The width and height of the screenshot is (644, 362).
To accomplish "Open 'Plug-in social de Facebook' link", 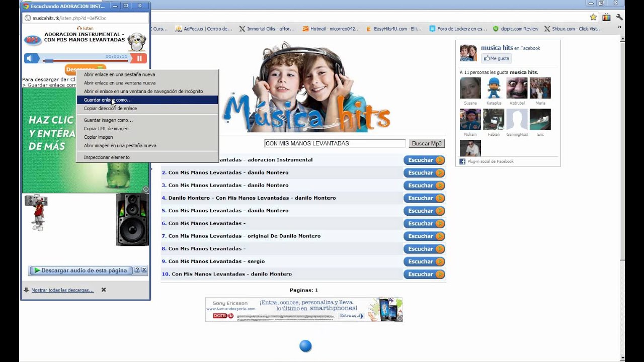I will (x=491, y=161).
